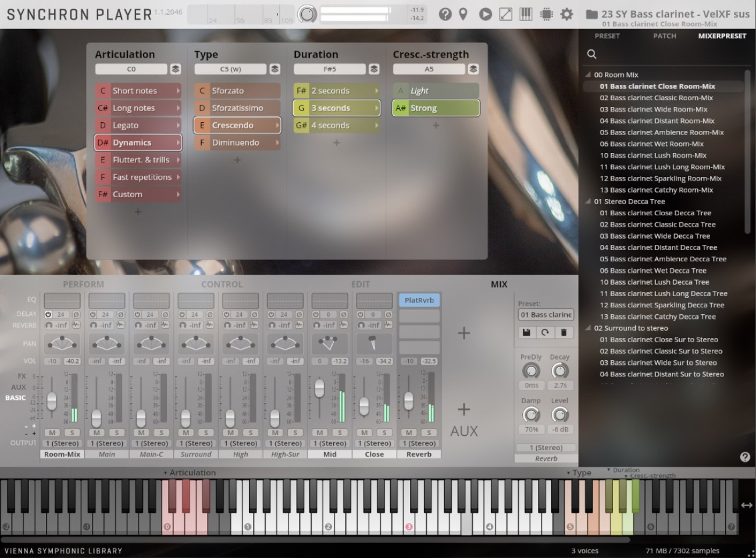The image size is (756, 558).
Task: Delete the preset using the trash icon
Action: [x=564, y=332]
